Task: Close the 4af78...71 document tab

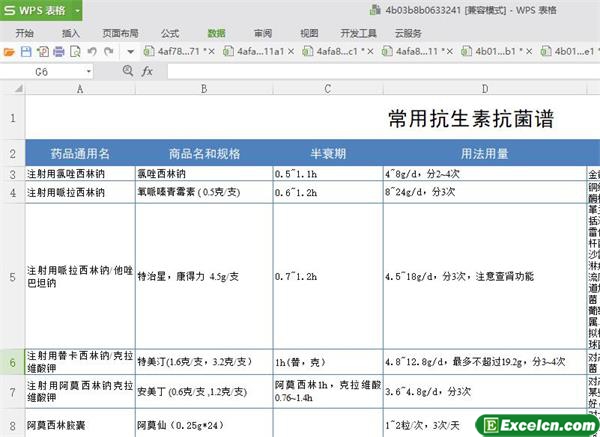Action: pos(211,51)
